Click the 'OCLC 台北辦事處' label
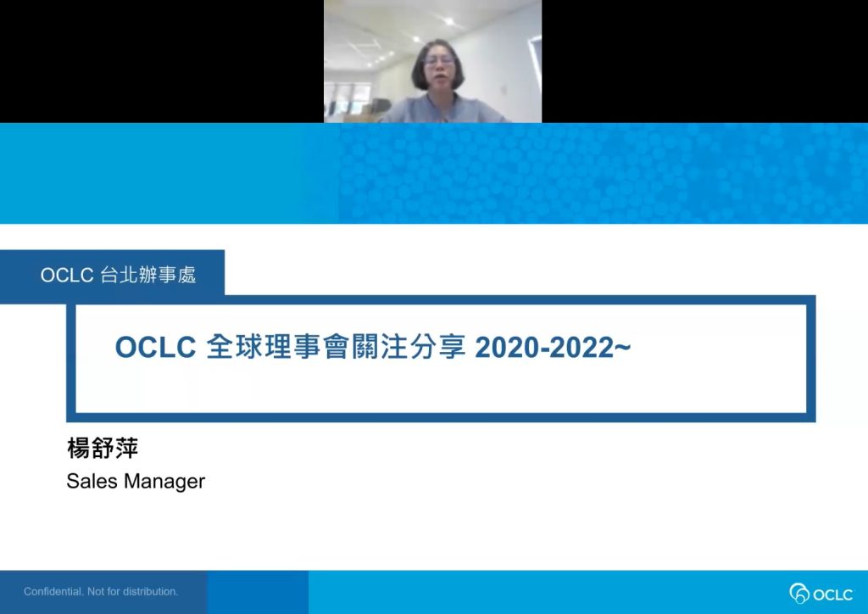This screenshot has height=614, width=868. [x=118, y=275]
